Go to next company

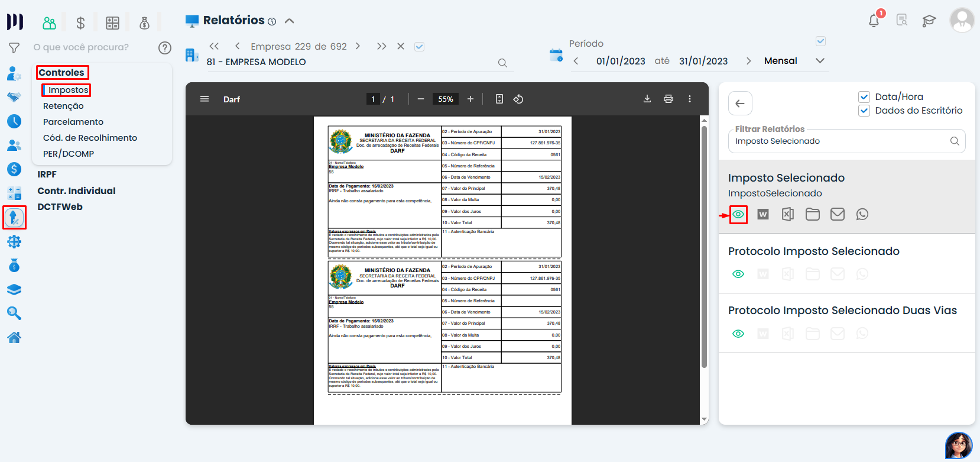pos(358,46)
